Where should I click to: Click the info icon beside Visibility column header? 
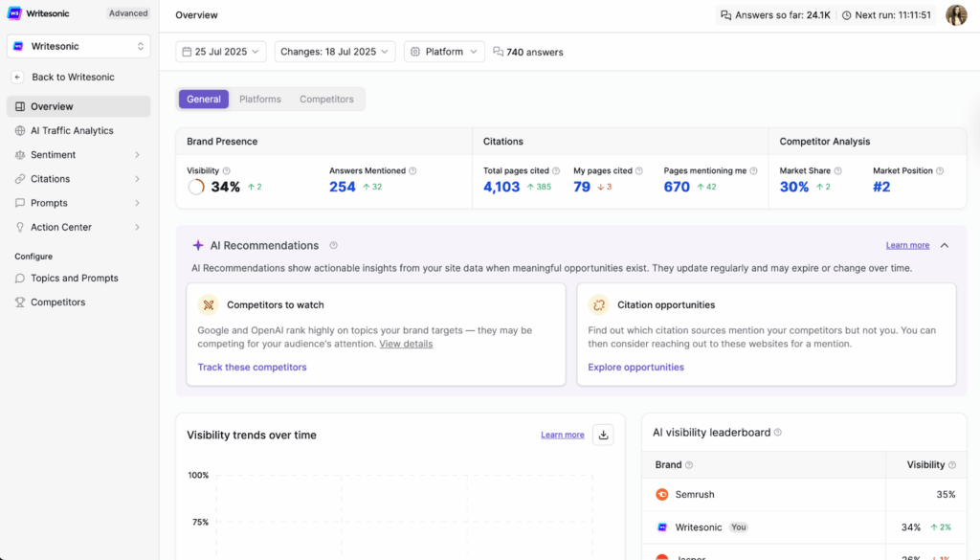(x=952, y=465)
